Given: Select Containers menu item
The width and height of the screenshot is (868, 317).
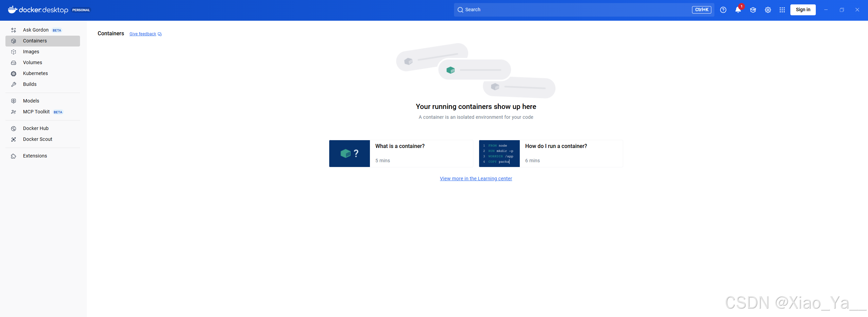Looking at the screenshot, I should pos(43,41).
